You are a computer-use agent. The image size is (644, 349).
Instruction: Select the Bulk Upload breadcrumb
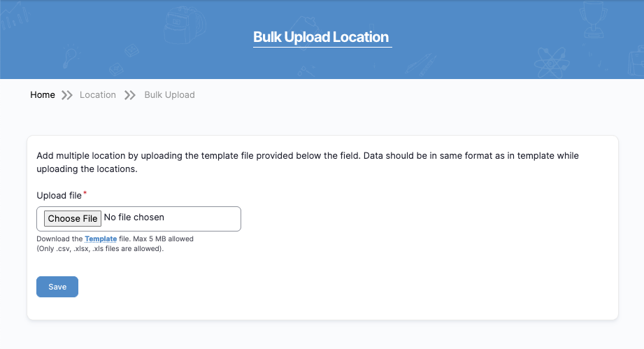(x=169, y=95)
